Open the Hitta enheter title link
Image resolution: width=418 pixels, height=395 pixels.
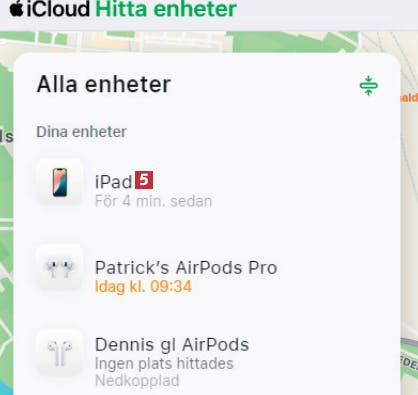point(166,9)
